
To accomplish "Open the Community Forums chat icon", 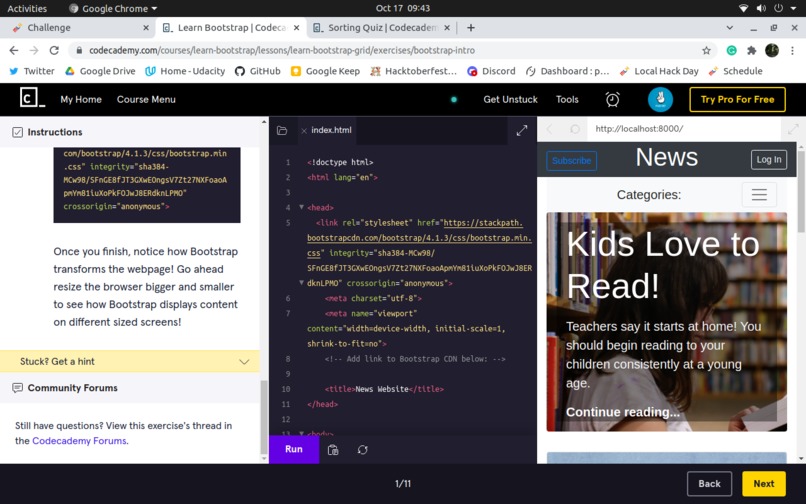I will pos(17,388).
